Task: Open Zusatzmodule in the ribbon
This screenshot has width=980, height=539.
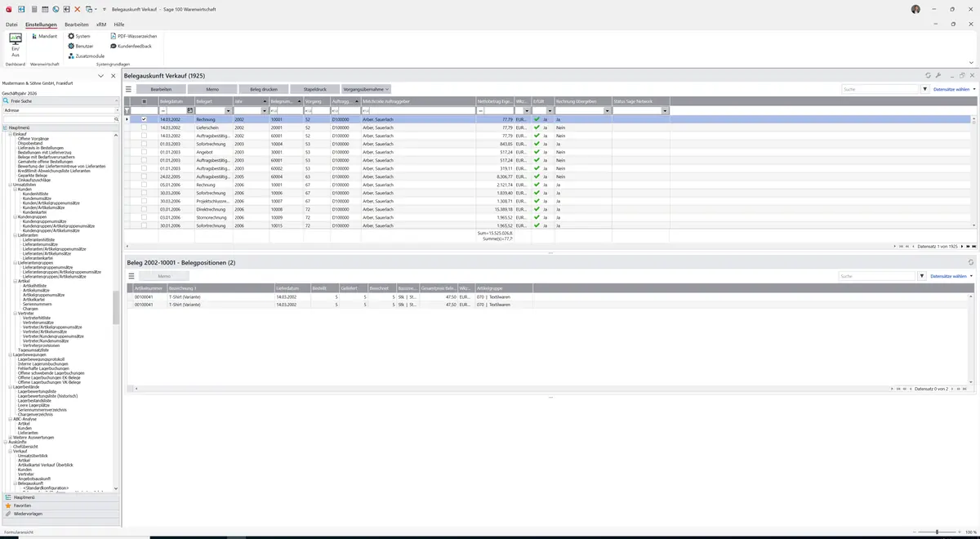Action: tap(86, 56)
